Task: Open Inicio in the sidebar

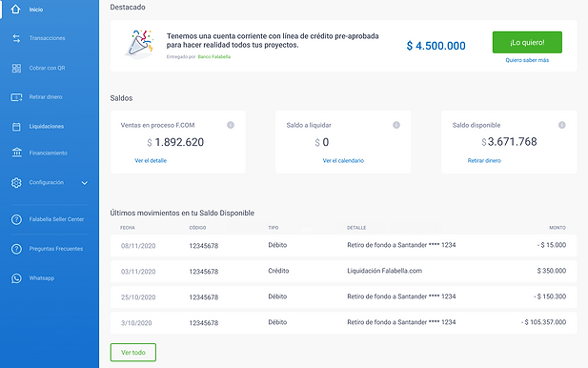Action: [36, 10]
